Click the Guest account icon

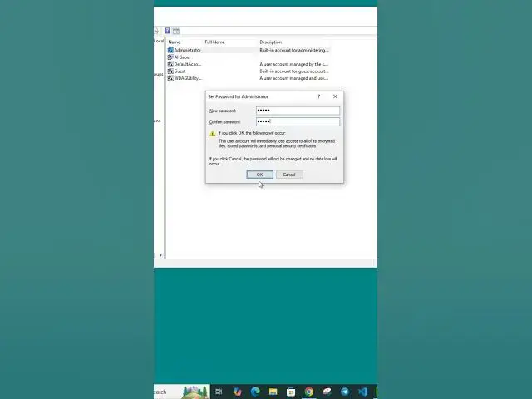170,71
